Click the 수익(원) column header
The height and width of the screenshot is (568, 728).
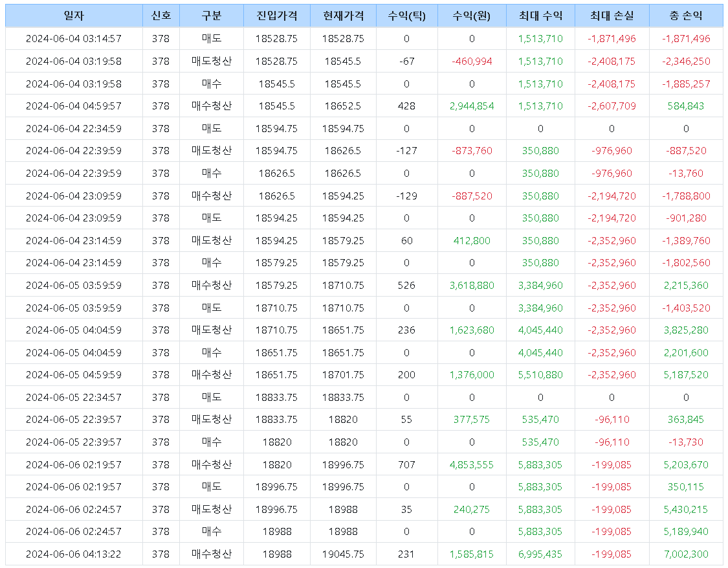click(x=472, y=16)
